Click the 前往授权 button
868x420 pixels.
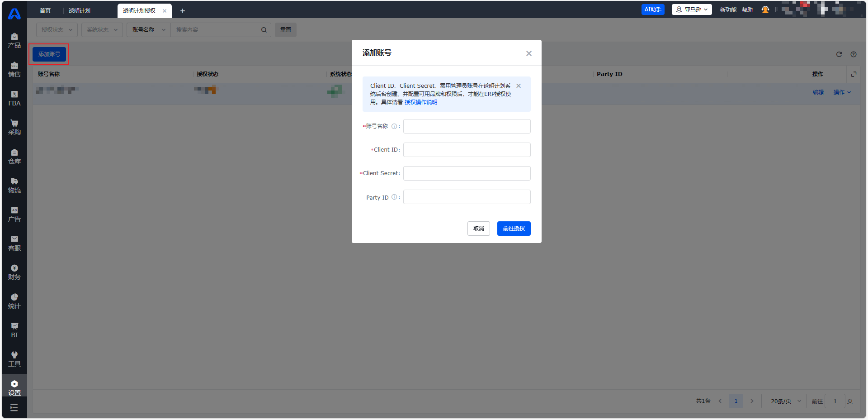(x=514, y=229)
